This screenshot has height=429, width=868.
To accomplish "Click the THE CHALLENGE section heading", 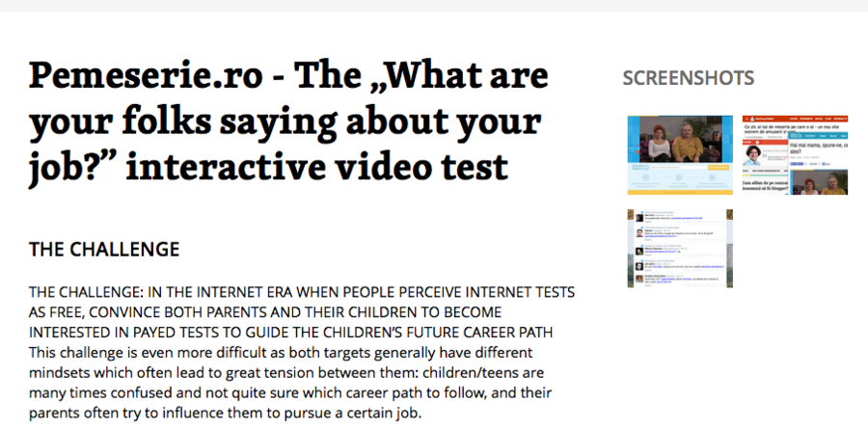I will click(104, 250).
